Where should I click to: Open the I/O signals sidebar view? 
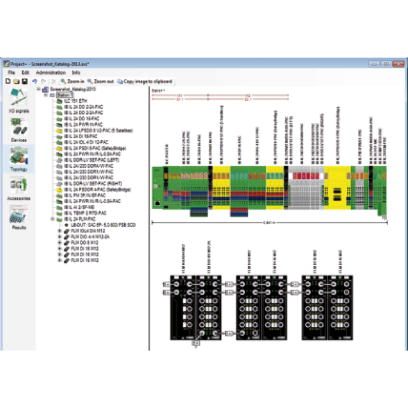coord(19,100)
